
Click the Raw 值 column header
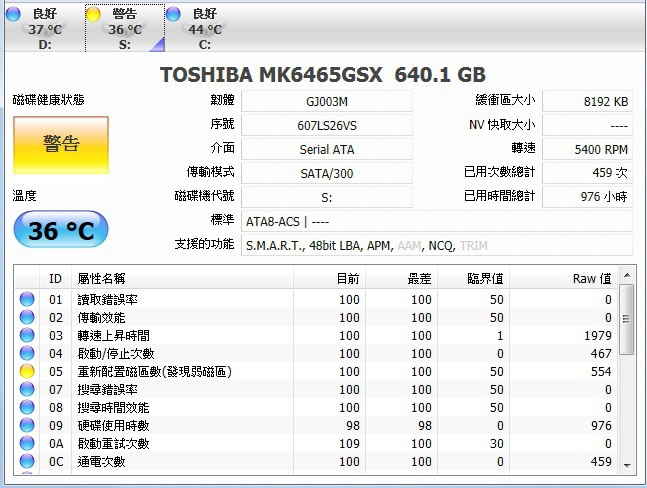click(564, 278)
